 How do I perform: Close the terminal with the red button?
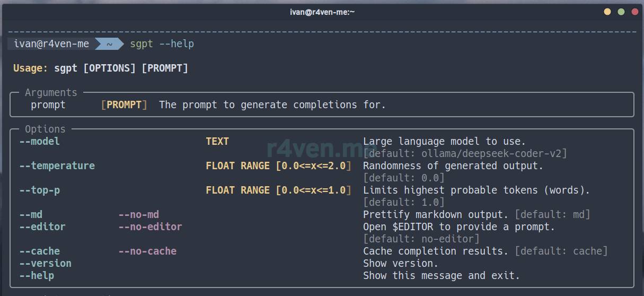click(634, 12)
